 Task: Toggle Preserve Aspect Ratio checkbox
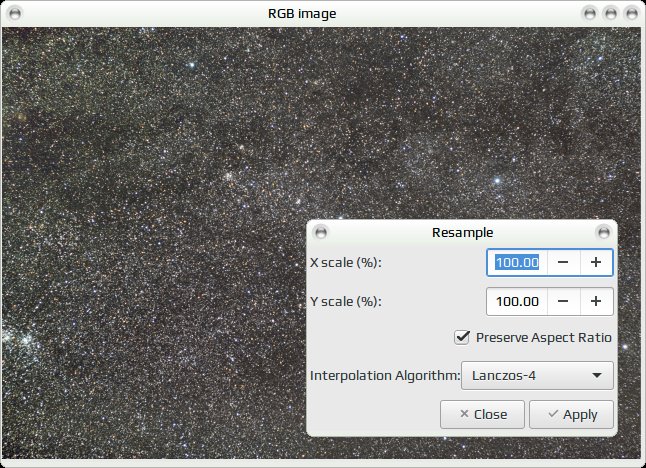coord(462,337)
